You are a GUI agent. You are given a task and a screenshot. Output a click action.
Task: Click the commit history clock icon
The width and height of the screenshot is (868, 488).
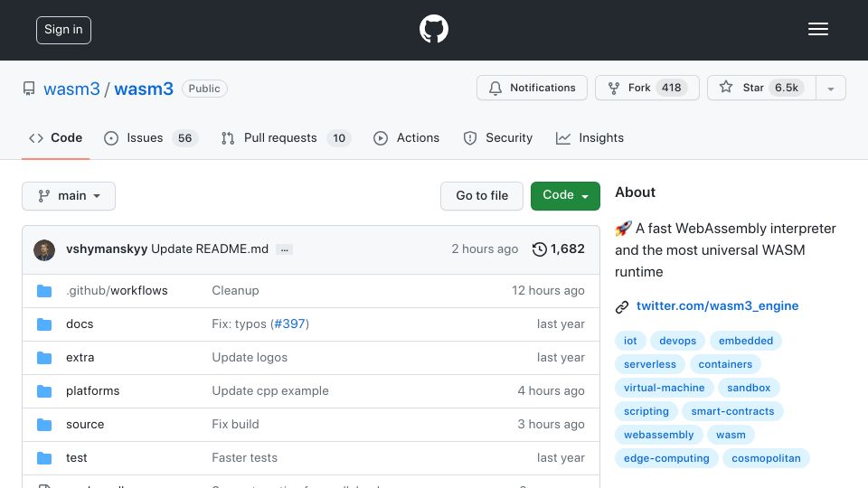539,249
